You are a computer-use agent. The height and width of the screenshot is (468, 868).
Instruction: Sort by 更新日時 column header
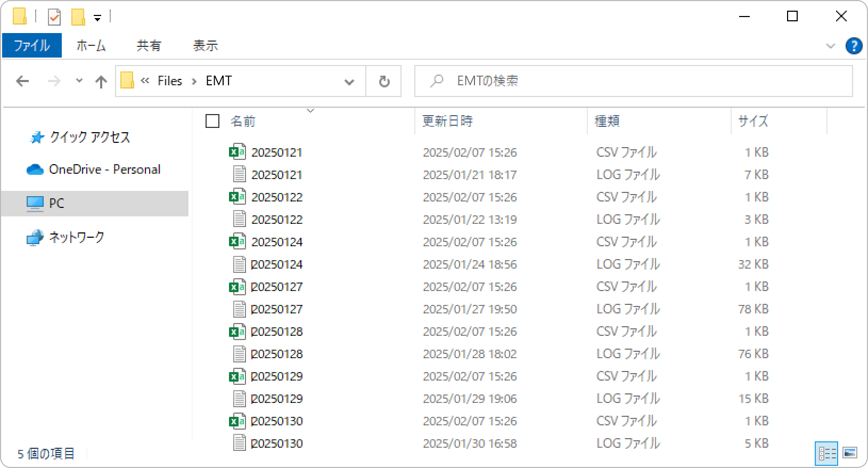pyautogui.click(x=447, y=121)
